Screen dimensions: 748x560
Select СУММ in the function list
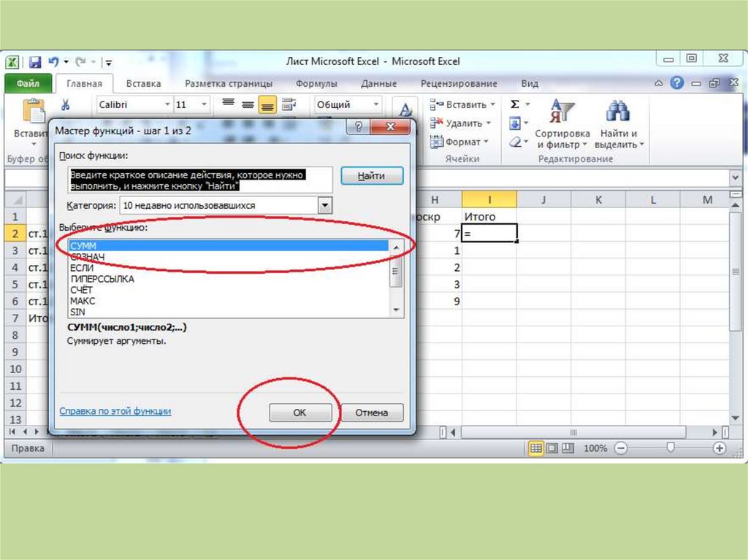229,245
